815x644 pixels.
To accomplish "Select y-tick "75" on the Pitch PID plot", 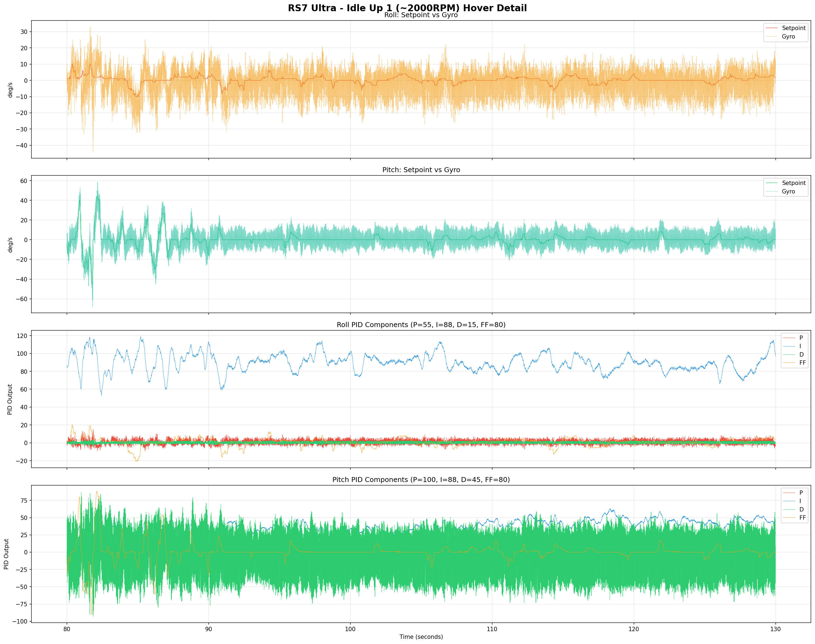I will tap(24, 501).
